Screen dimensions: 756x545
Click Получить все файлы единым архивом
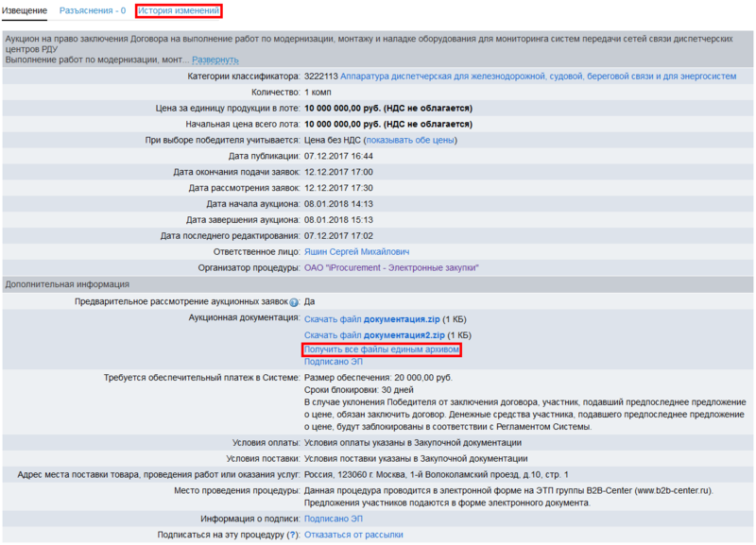382,349
